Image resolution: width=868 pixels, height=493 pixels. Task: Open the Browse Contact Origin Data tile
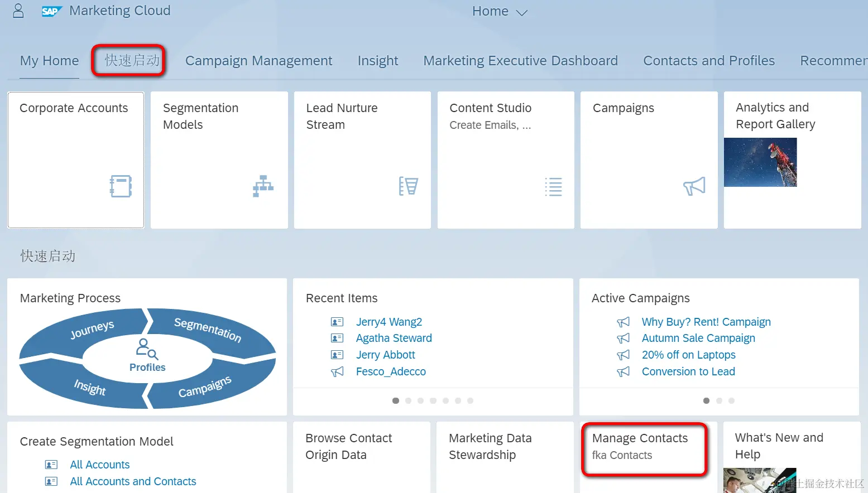coord(361,457)
